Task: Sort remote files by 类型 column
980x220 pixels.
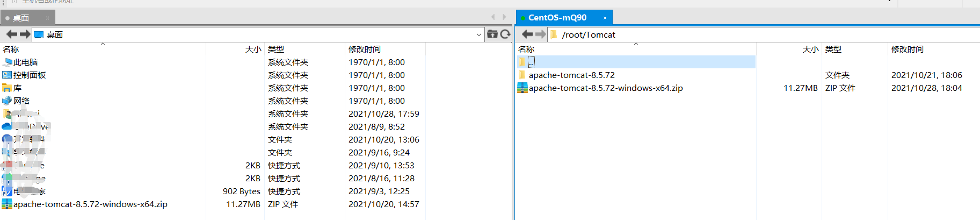Action: pyautogui.click(x=833, y=49)
